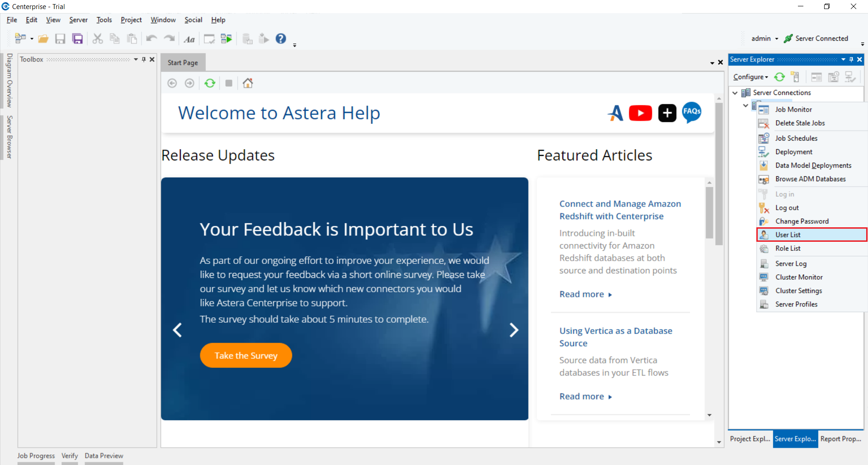
Task: Toggle pin on Server Explorer panel
Action: (851, 59)
